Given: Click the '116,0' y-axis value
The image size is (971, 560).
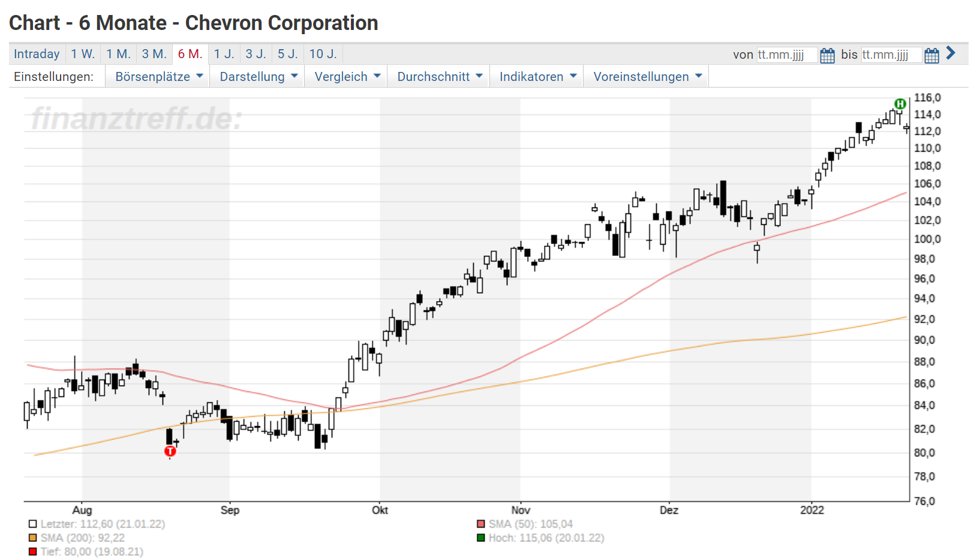Looking at the screenshot, I should pyautogui.click(x=927, y=98).
